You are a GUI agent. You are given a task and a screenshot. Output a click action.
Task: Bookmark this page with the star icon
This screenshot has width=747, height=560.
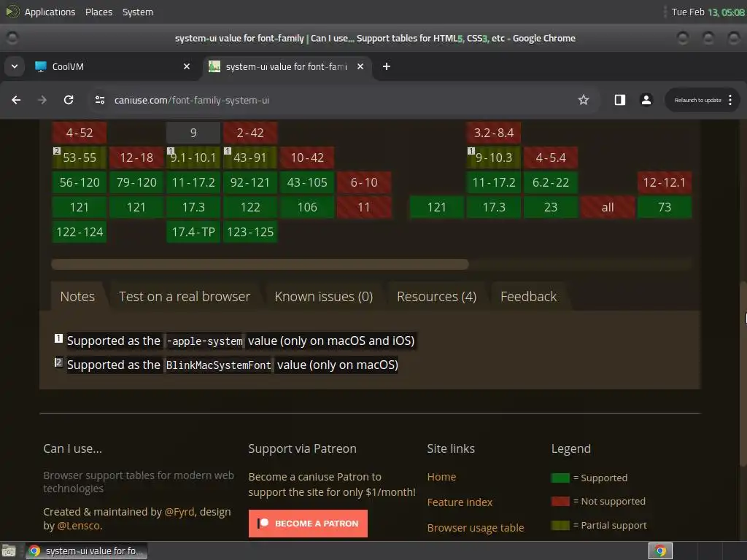tap(583, 100)
